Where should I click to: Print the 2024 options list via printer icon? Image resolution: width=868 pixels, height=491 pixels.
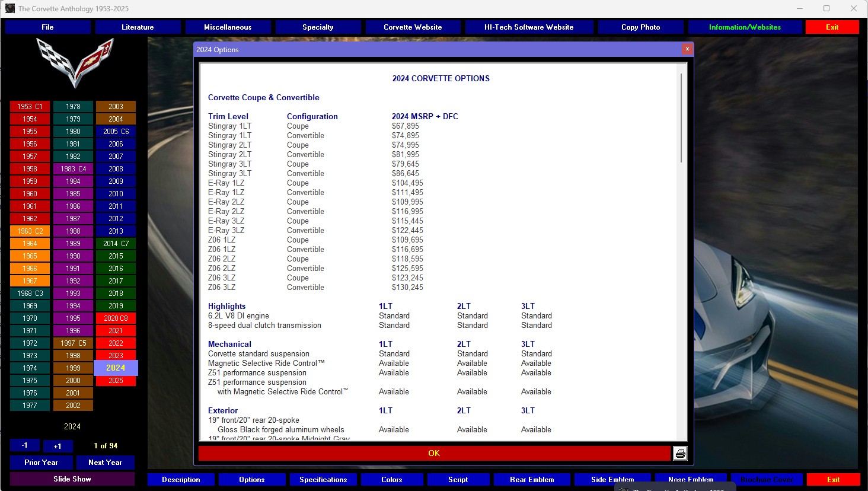click(x=680, y=454)
